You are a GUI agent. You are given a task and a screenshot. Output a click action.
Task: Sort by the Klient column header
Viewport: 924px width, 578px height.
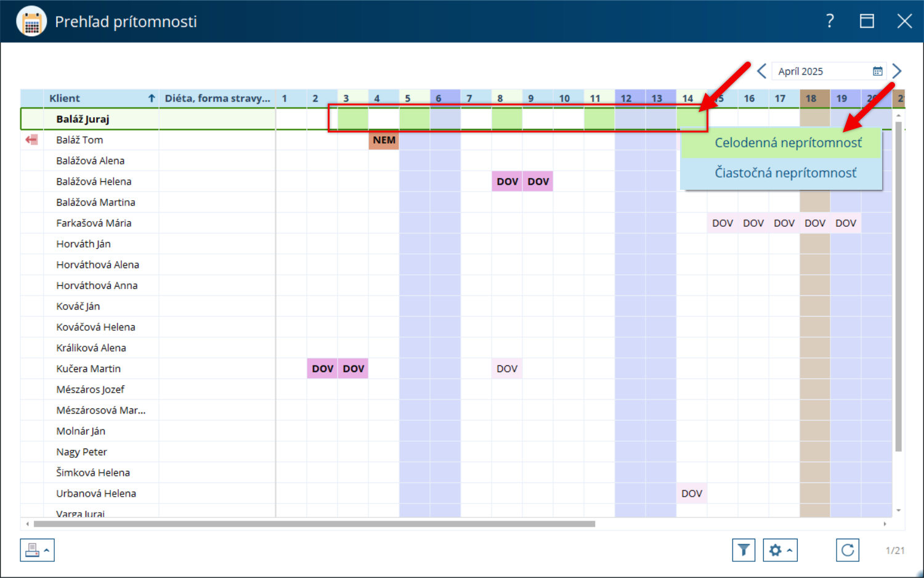pos(102,98)
